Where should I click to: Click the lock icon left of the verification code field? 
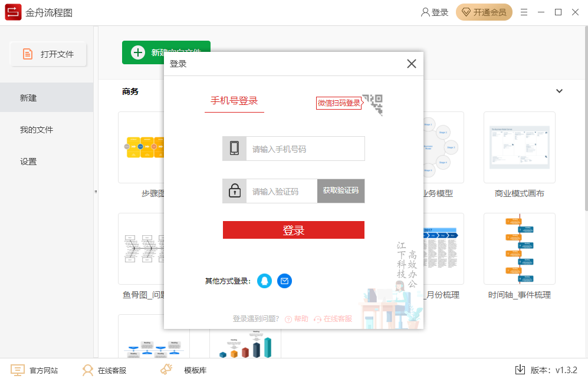tap(234, 191)
